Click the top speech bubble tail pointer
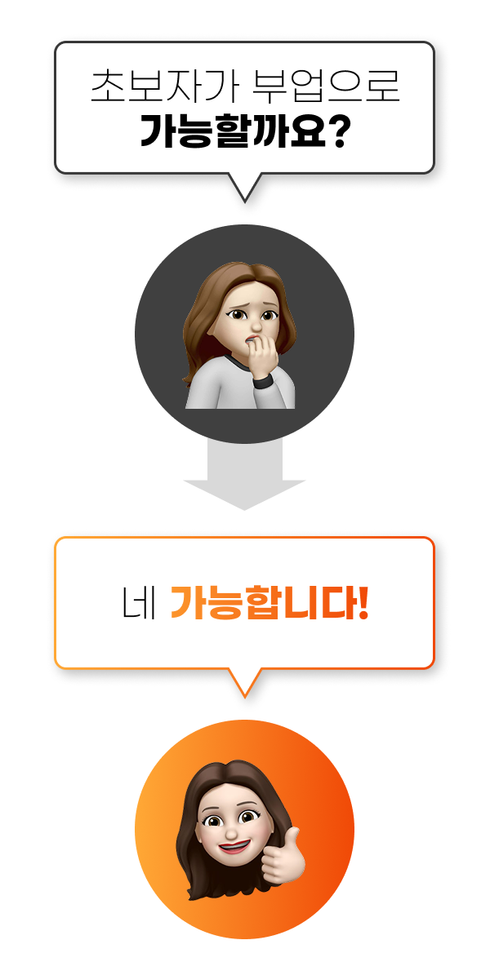Image resolution: width=490 pixels, height=980 pixels. click(243, 186)
